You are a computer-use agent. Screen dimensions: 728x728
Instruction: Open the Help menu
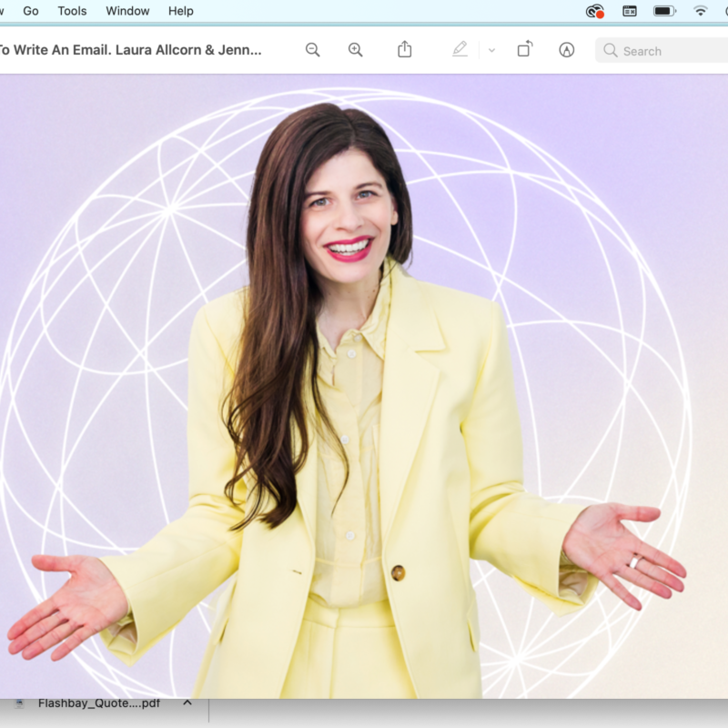tap(180, 11)
